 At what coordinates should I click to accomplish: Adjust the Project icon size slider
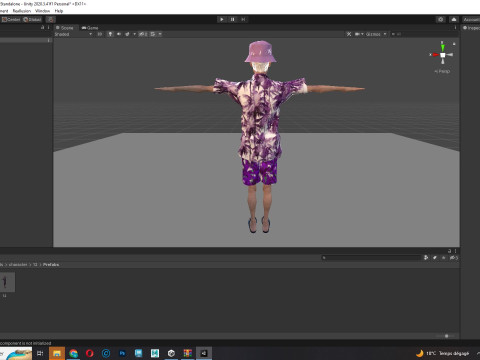pyautogui.click(x=445, y=336)
